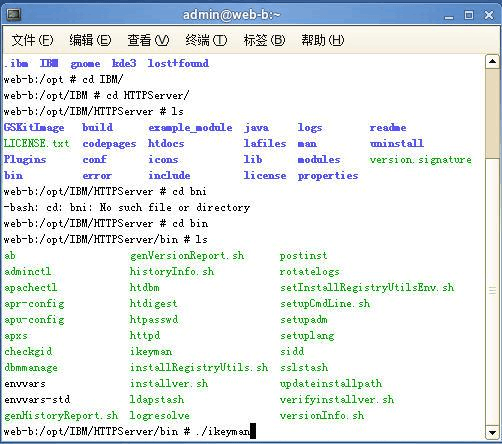
Task: Click the apr-config file name
Action: click(34, 304)
